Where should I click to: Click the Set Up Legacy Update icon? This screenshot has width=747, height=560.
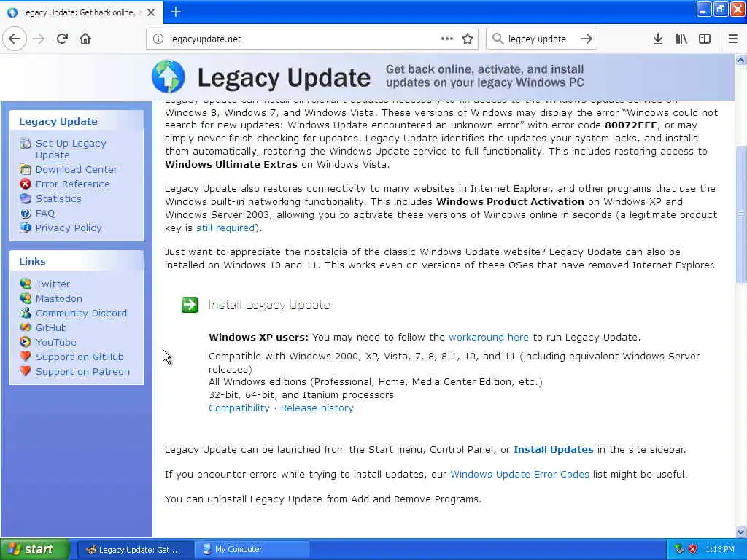pyautogui.click(x=26, y=144)
